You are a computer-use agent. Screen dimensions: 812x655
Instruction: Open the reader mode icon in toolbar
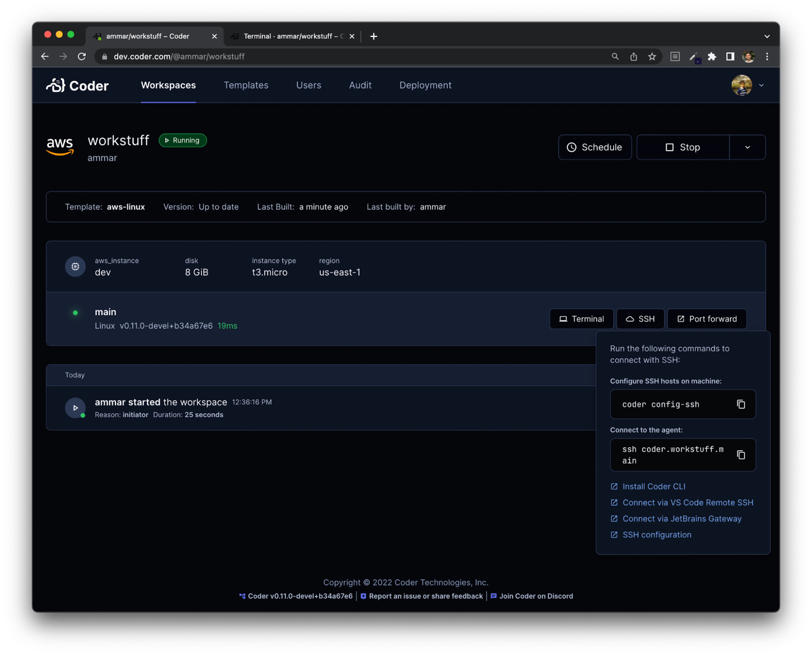[x=675, y=57]
